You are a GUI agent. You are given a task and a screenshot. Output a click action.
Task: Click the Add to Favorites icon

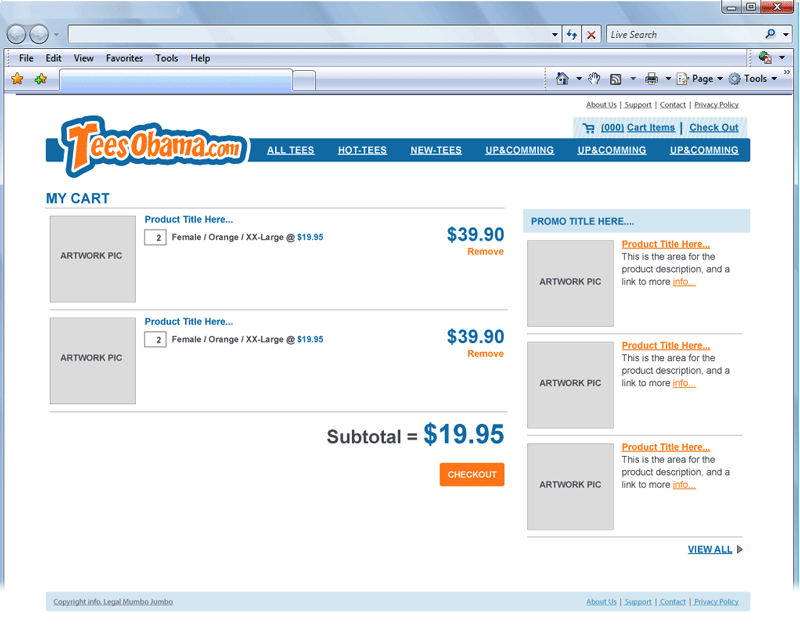click(41, 79)
